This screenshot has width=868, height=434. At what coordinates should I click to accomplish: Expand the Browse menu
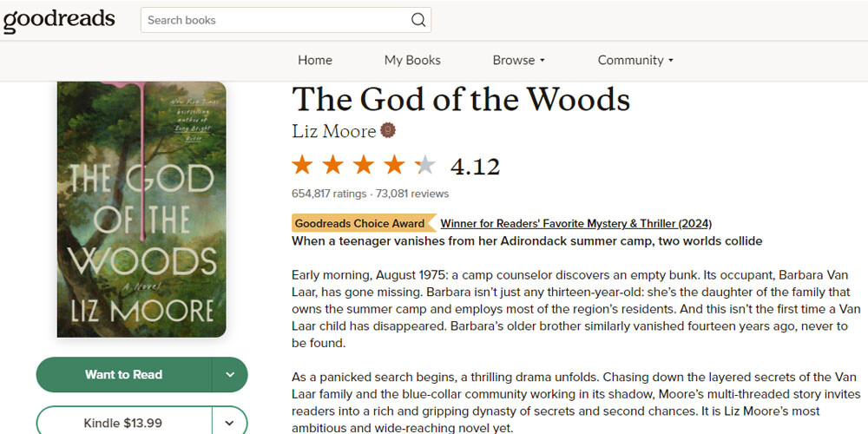tap(519, 60)
